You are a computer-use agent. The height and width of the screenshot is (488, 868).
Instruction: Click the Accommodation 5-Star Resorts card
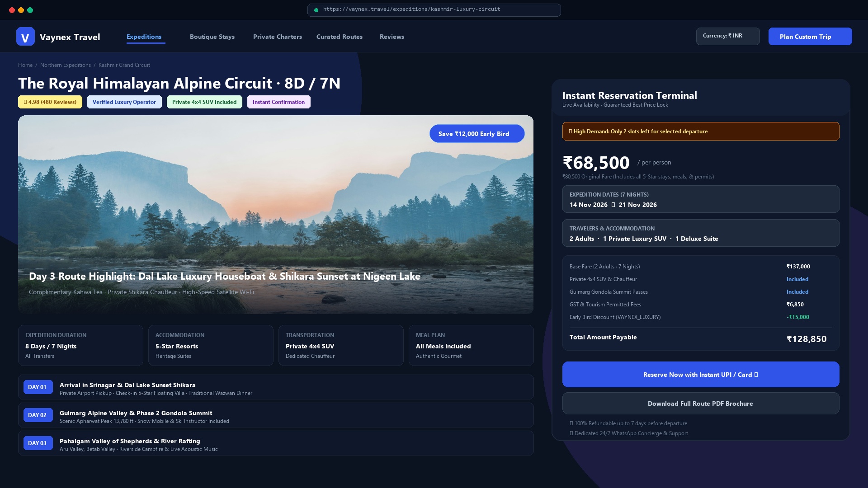click(x=211, y=346)
